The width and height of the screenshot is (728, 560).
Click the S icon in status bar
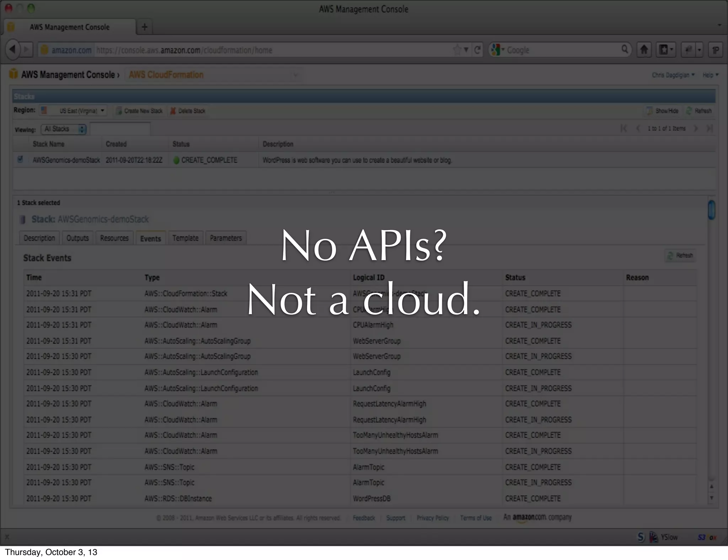coord(641,537)
